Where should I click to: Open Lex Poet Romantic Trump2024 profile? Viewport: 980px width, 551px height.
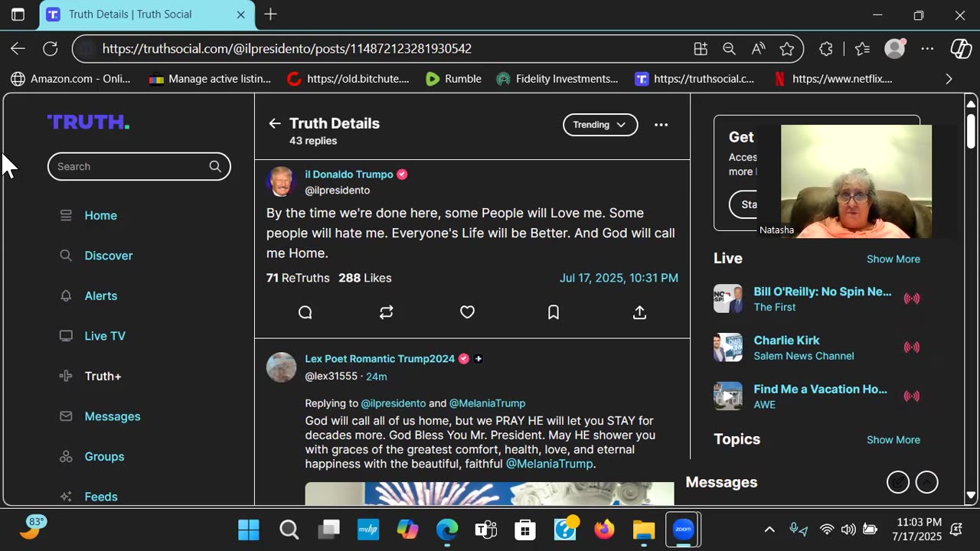[x=380, y=359]
